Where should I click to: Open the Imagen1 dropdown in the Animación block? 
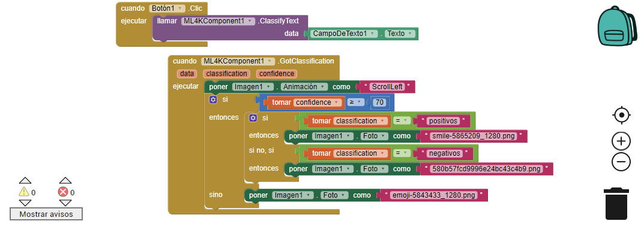point(253,87)
